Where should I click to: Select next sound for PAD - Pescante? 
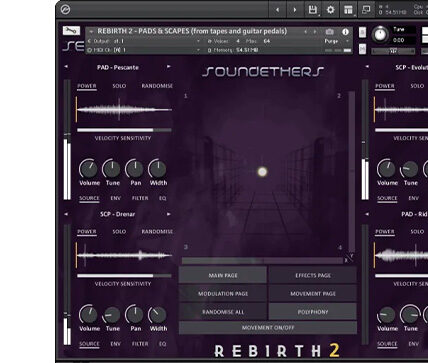point(169,67)
